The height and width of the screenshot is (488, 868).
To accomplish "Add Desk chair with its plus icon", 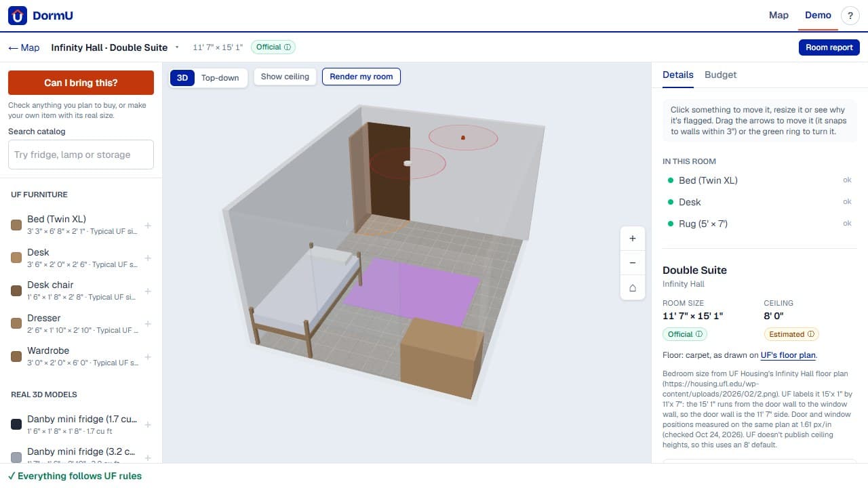I will (148, 291).
